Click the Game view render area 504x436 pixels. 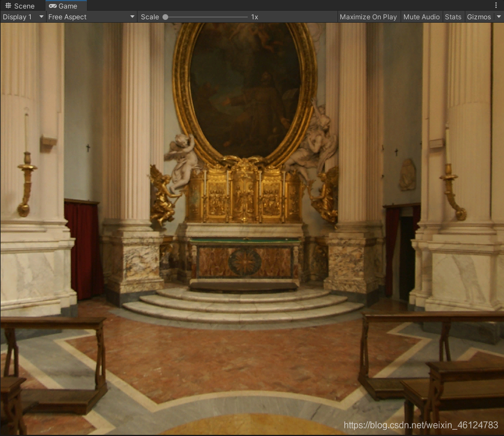tap(252, 229)
